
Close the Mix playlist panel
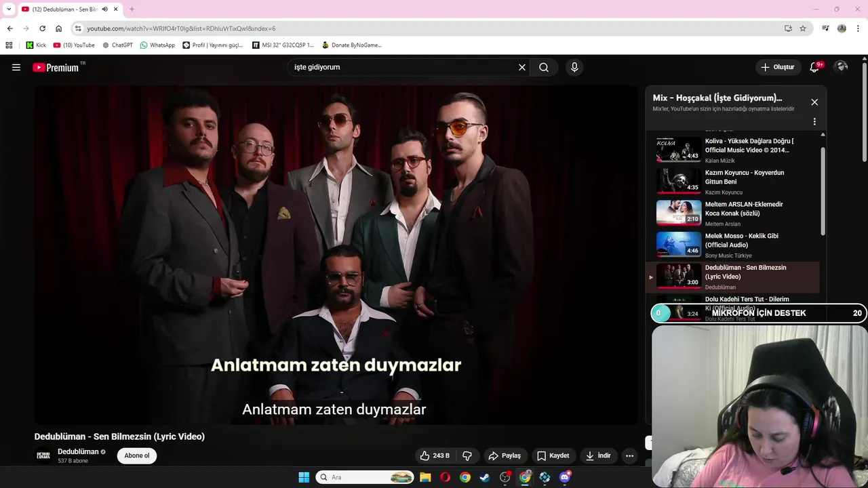(814, 102)
